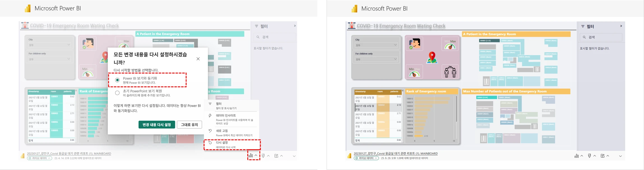Collapse toolbar using rightmost chevron in right screenshot

620,156
